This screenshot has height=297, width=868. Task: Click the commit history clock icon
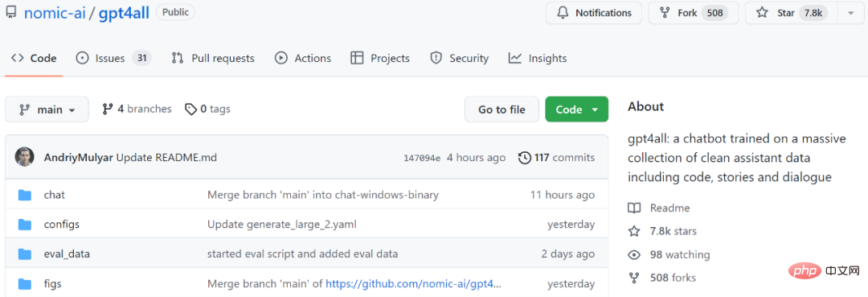(524, 158)
